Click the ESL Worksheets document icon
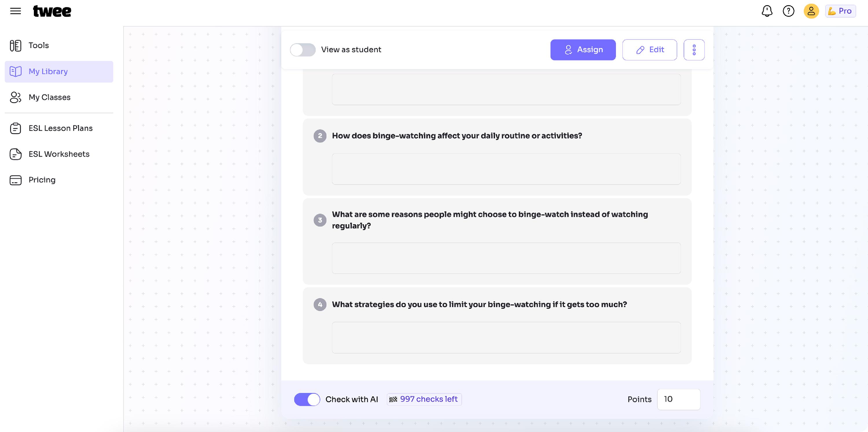 click(x=16, y=154)
